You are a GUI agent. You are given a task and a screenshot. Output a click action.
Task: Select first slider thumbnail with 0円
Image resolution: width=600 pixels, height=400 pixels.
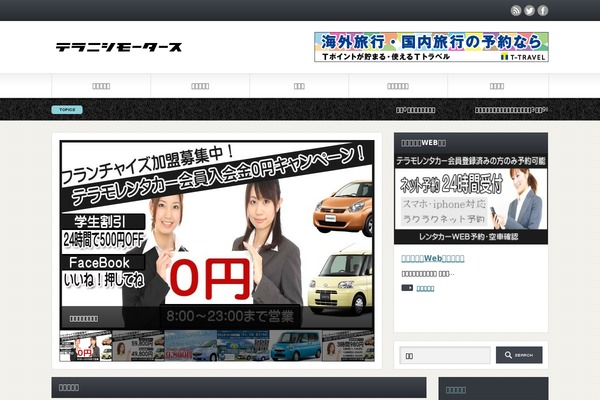(86, 346)
